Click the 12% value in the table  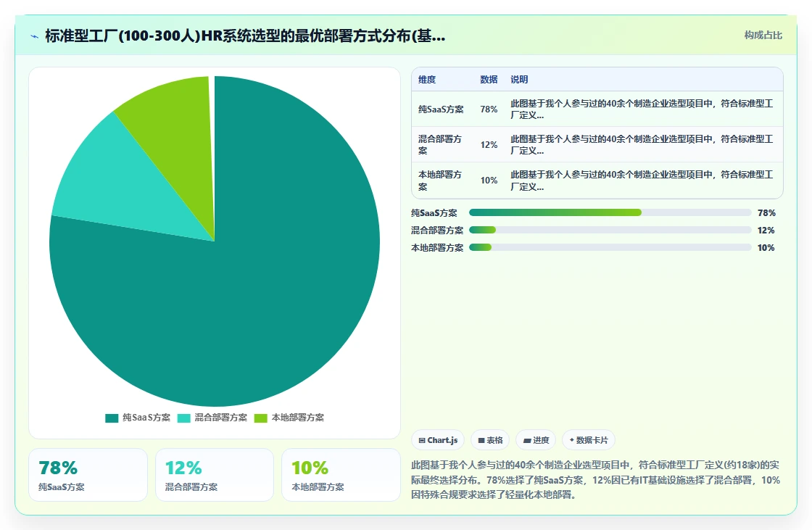(x=489, y=145)
